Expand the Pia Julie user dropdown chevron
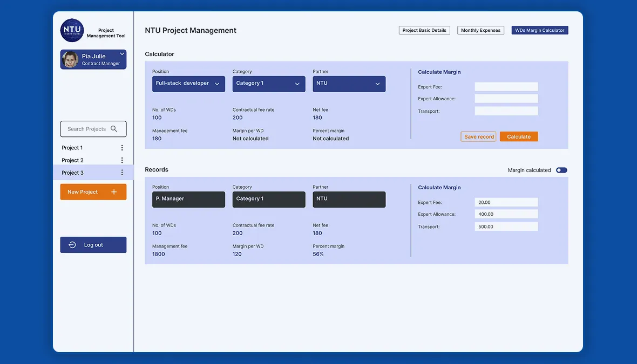This screenshot has width=637, height=364. [x=122, y=53]
